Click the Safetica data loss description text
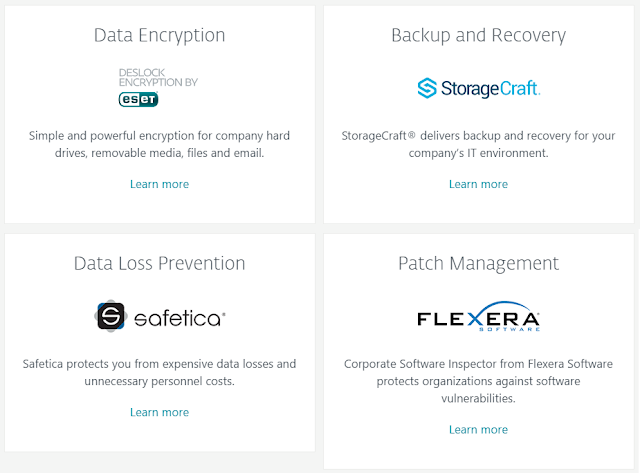Image resolution: width=640 pixels, height=473 pixels. click(159, 373)
